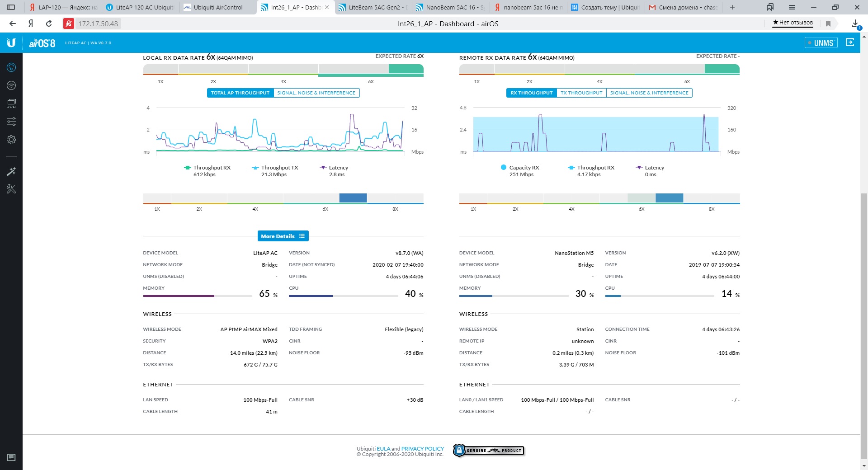Click the Ubiquiti U logo
Image resolution: width=868 pixels, height=470 pixels.
point(11,43)
